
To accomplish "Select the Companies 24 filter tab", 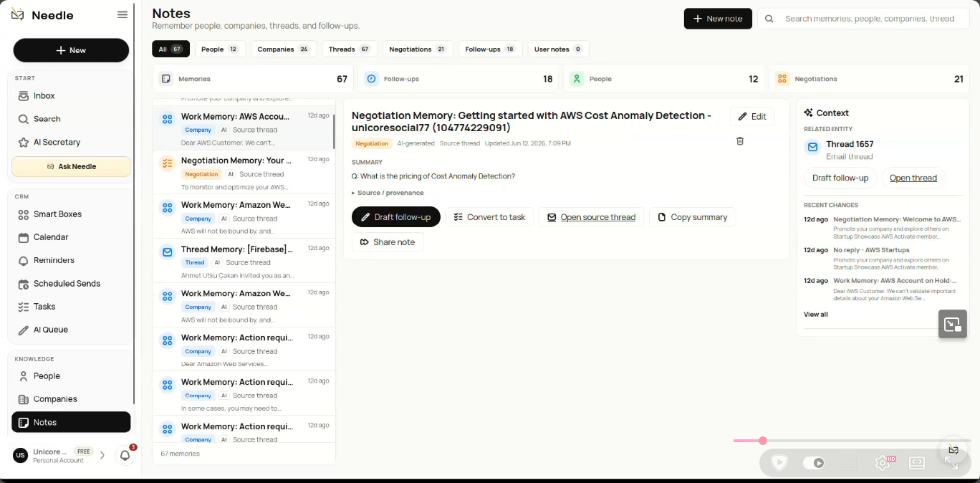I will [x=284, y=49].
